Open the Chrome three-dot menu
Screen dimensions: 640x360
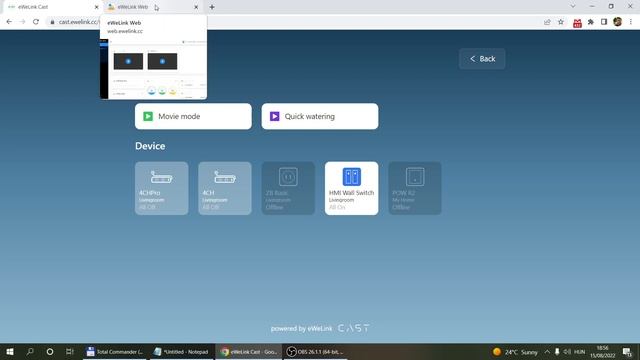click(x=631, y=22)
